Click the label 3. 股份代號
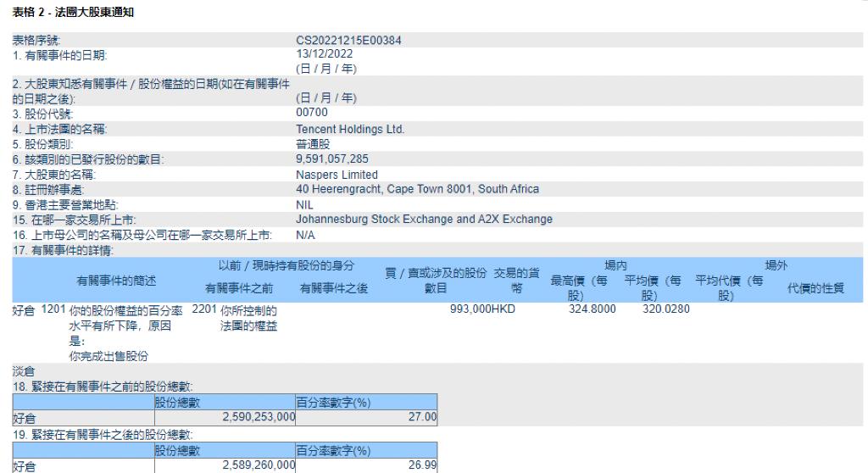Image resolution: width=868 pixels, height=473 pixels. [42, 114]
